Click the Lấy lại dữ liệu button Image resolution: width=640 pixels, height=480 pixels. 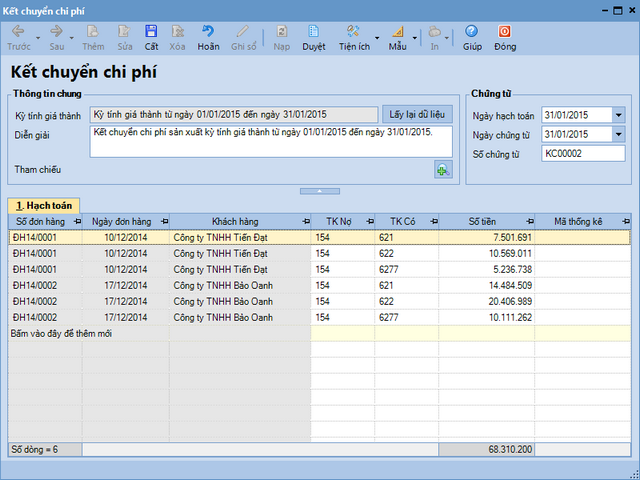417,114
